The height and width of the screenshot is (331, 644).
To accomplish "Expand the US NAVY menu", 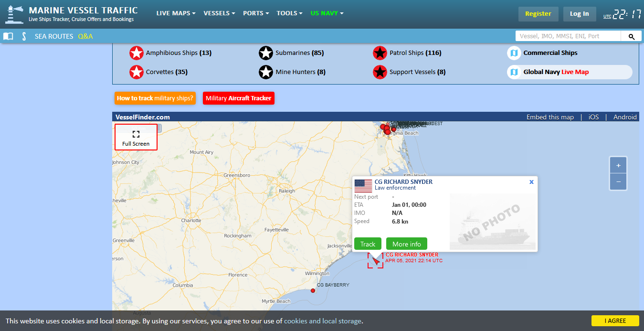I will tap(327, 13).
